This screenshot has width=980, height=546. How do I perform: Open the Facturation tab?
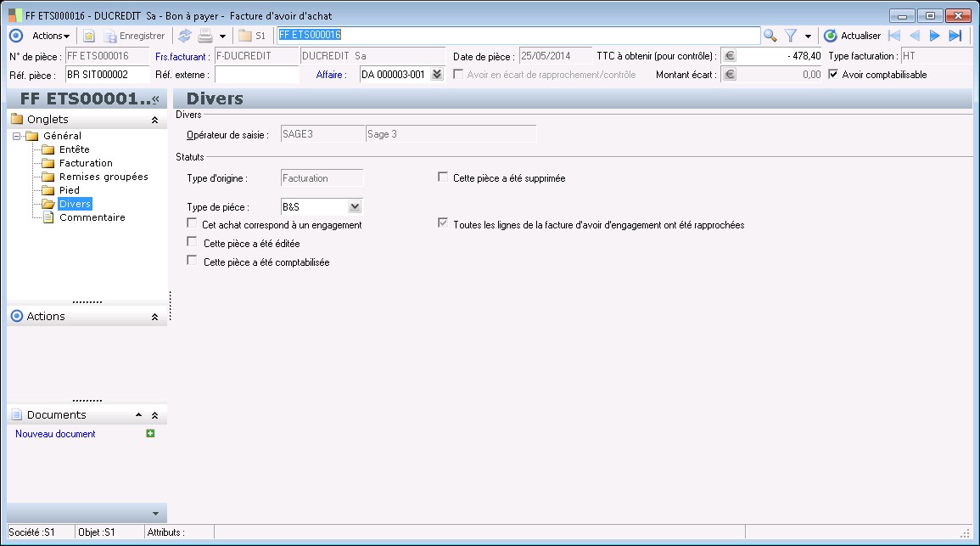pos(86,163)
